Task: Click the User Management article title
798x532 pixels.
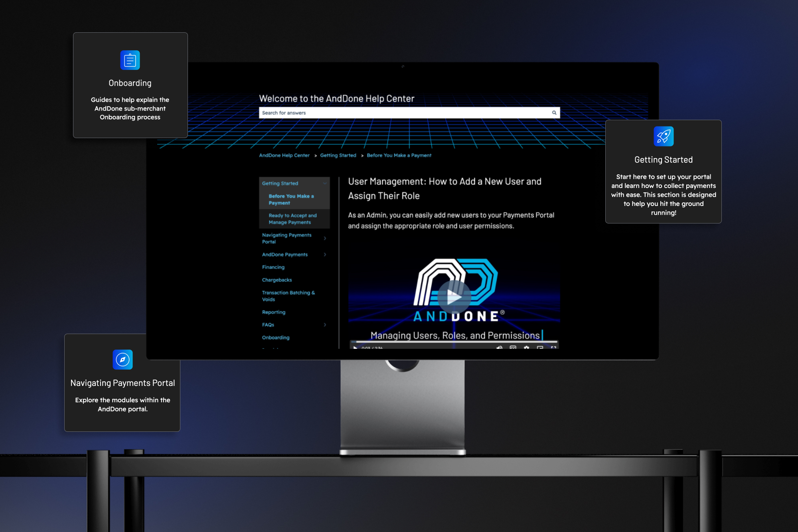Action: tap(444, 189)
